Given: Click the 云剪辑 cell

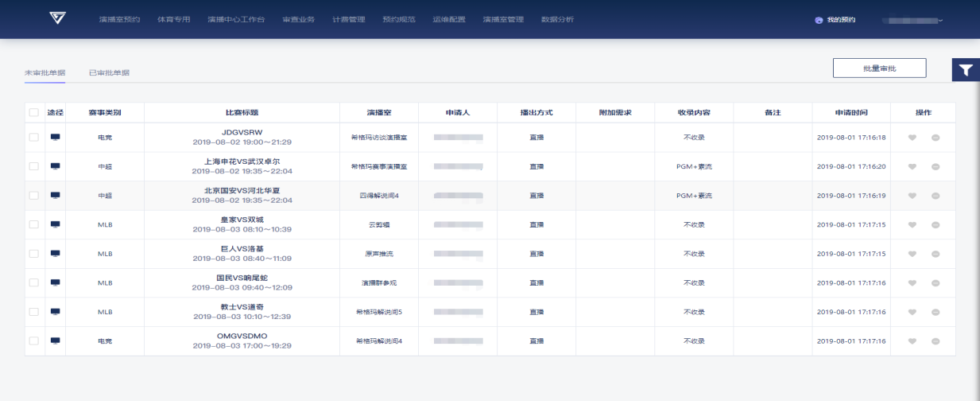Looking at the screenshot, I should [379, 224].
